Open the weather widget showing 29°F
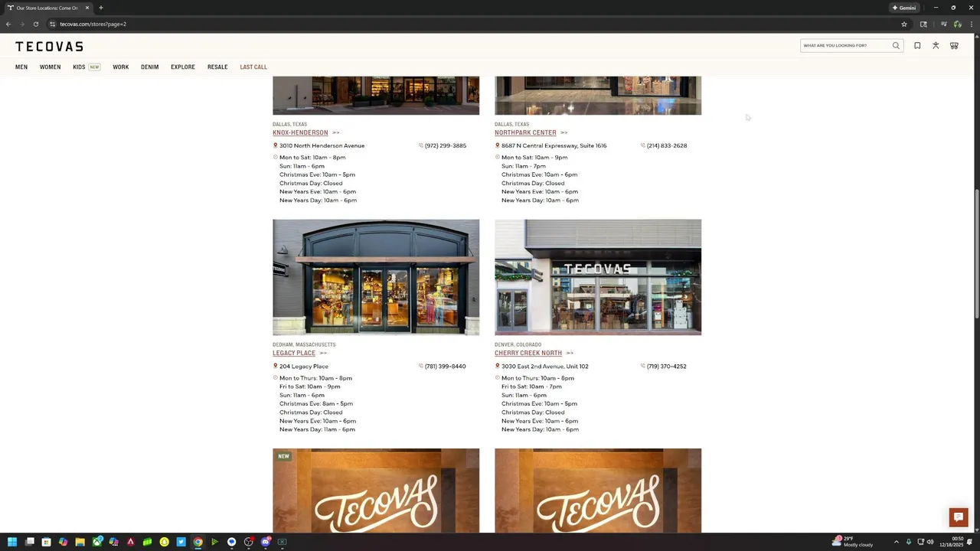The width and height of the screenshot is (980, 551). (852, 542)
